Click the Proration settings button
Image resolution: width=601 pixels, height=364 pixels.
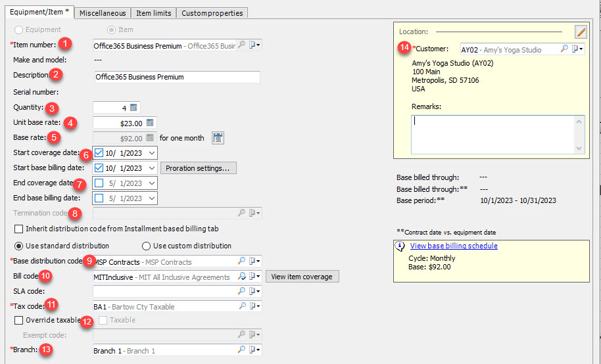pyautogui.click(x=198, y=168)
